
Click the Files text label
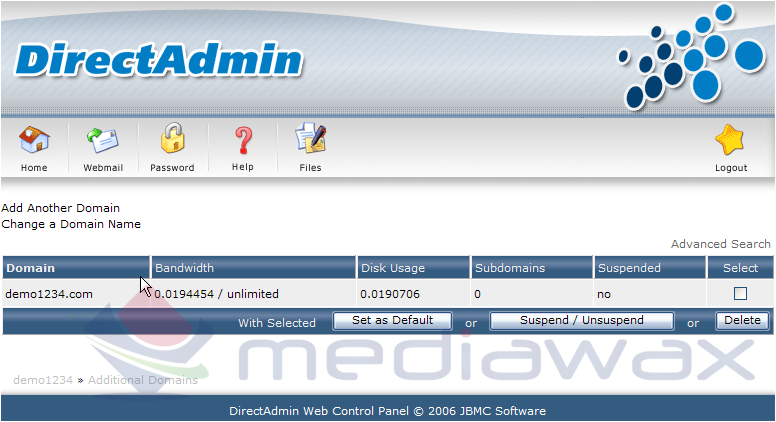click(x=310, y=168)
